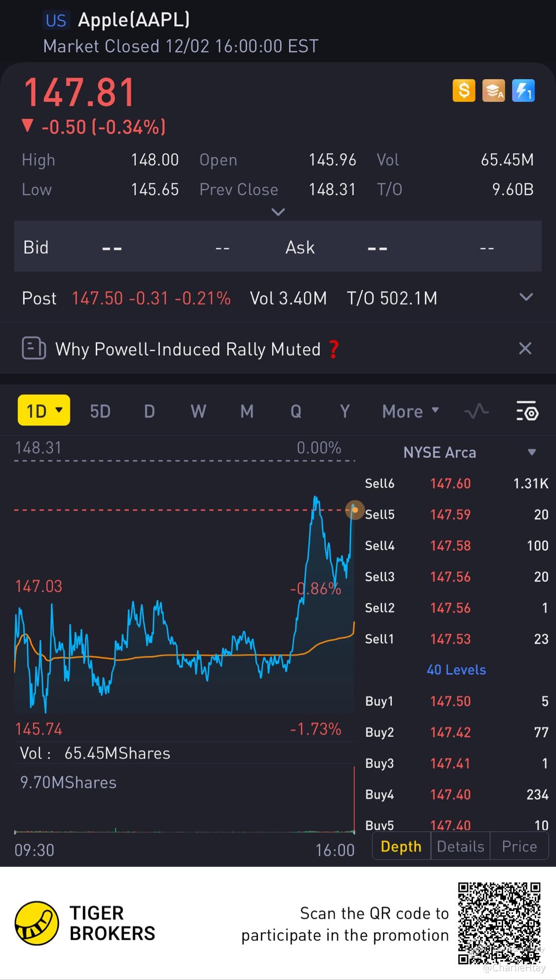The image size is (556, 980).
Task: Tap the US market badge
Action: (55, 20)
